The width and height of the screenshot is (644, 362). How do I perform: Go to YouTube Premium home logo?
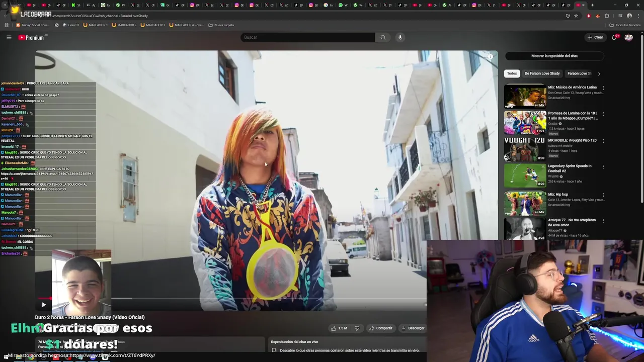click(x=31, y=37)
